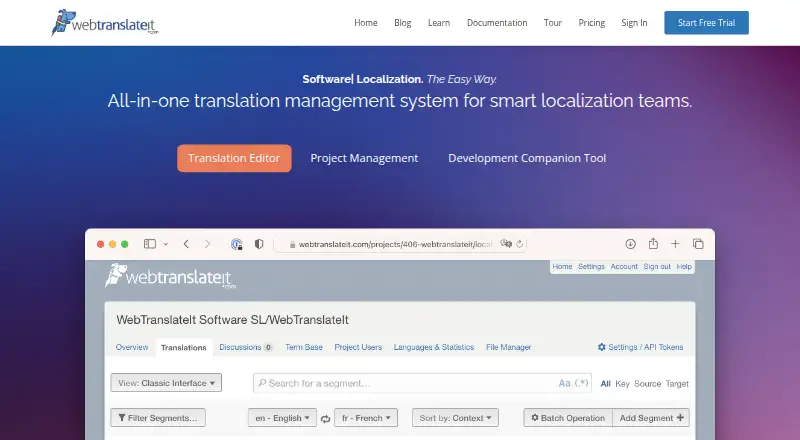Click the WebTranslateIt logo in the site header

(x=105, y=22)
